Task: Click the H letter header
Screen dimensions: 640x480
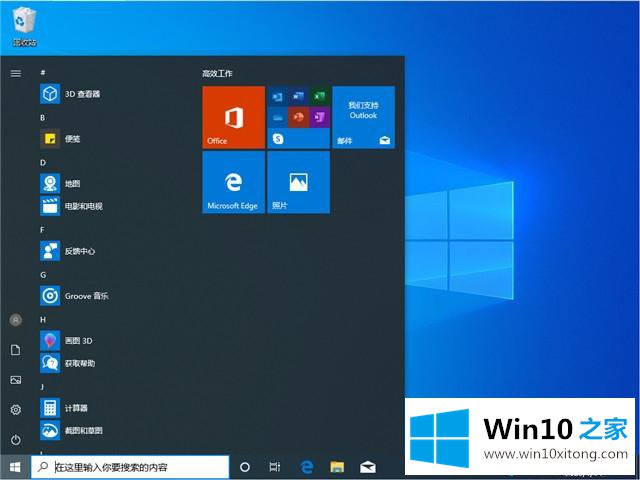Action: tap(43, 320)
